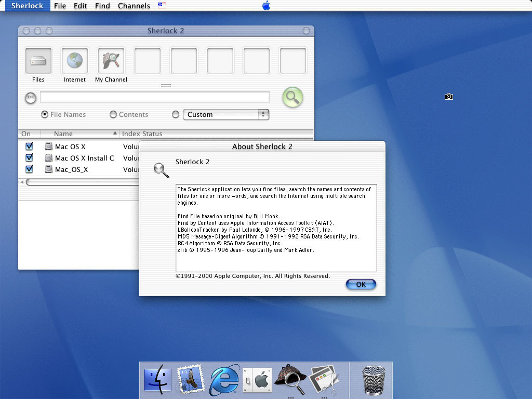Click the '©1991-2000 Apple Computer' copyright line
The width and height of the screenshot is (532, 399).
click(253, 276)
